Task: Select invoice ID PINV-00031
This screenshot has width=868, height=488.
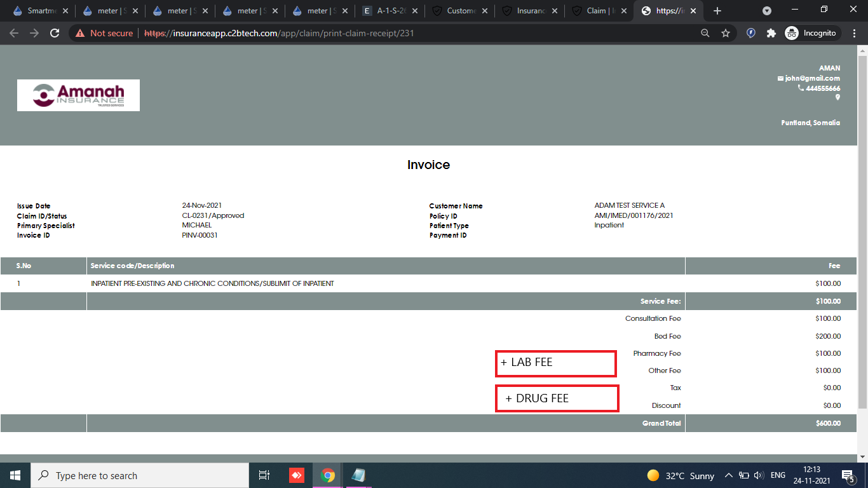Action: coord(200,235)
